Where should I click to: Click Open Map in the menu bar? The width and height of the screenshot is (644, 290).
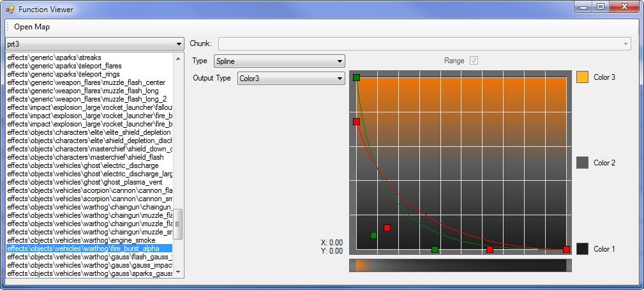[x=32, y=27]
